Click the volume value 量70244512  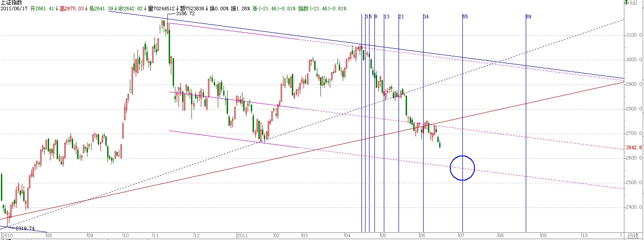[161, 8]
